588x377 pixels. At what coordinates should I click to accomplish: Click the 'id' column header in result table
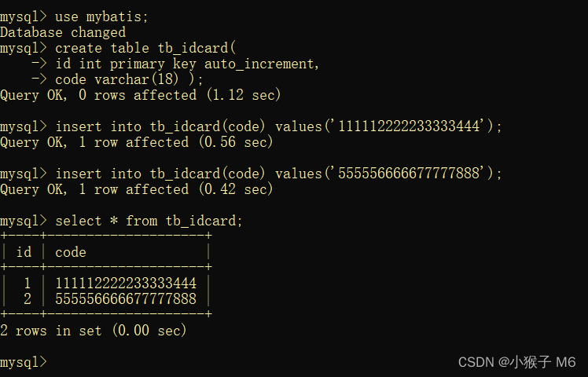pos(24,252)
